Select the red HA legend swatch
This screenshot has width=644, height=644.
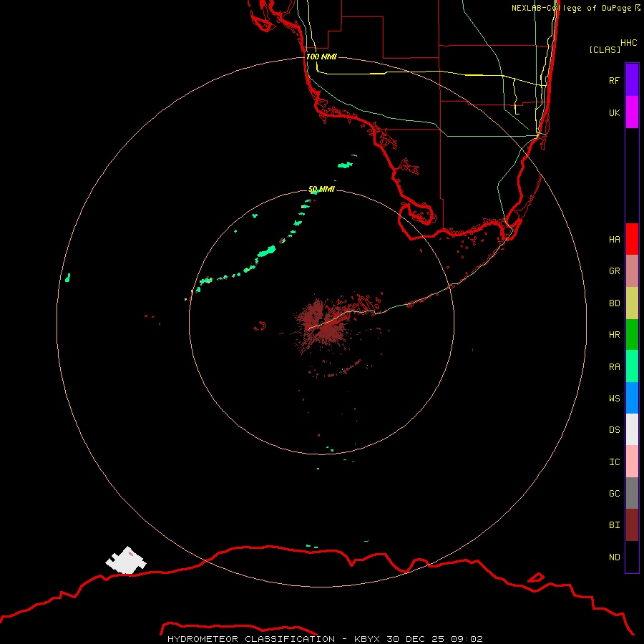pyautogui.click(x=632, y=239)
